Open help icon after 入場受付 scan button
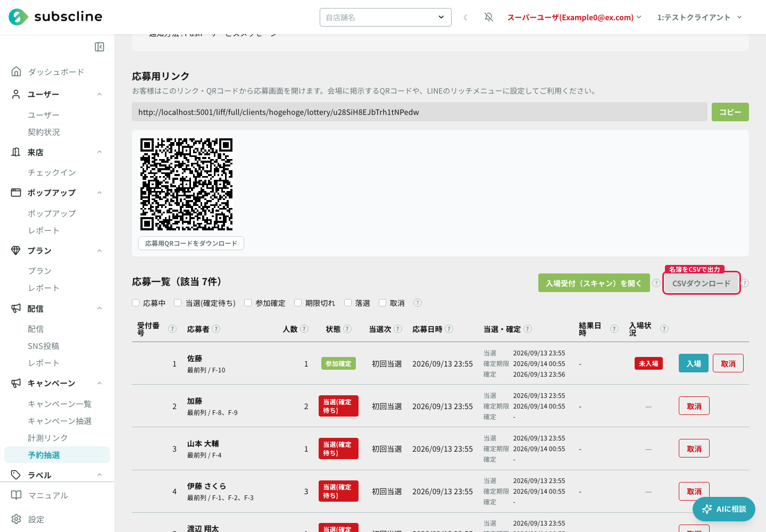 point(656,283)
